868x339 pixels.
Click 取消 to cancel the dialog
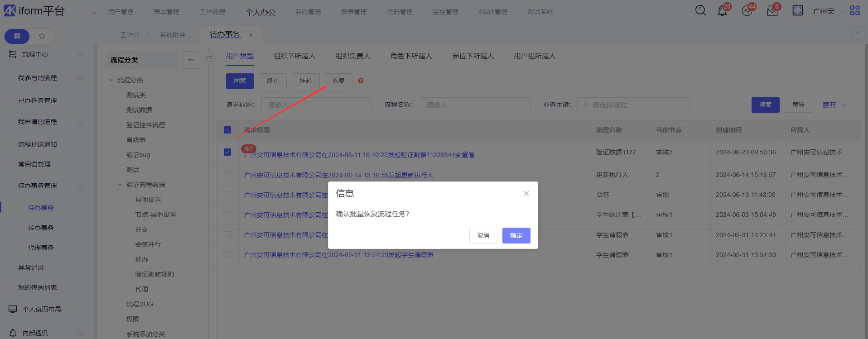click(x=483, y=235)
